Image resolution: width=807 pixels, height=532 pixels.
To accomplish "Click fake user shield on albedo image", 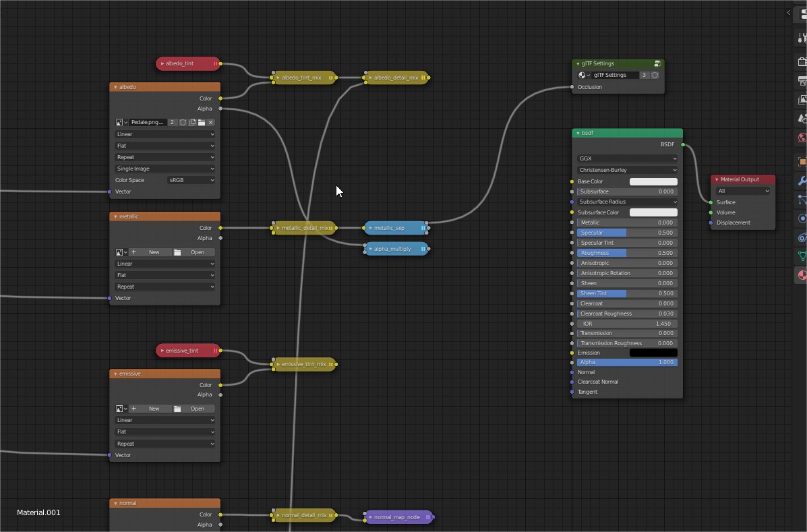I will pyautogui.click(x=183, y=123).
